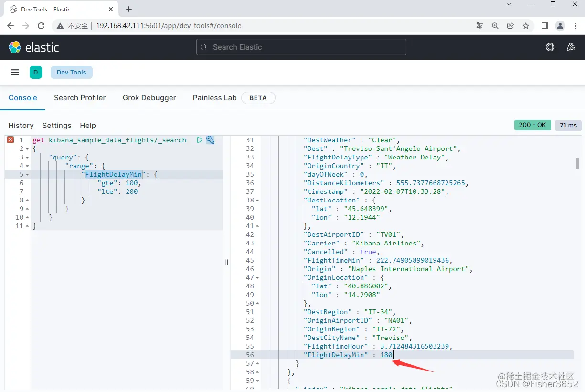Open the browser profile avatar
Screen dimensions: 585x392
click(x=561, y=26)
